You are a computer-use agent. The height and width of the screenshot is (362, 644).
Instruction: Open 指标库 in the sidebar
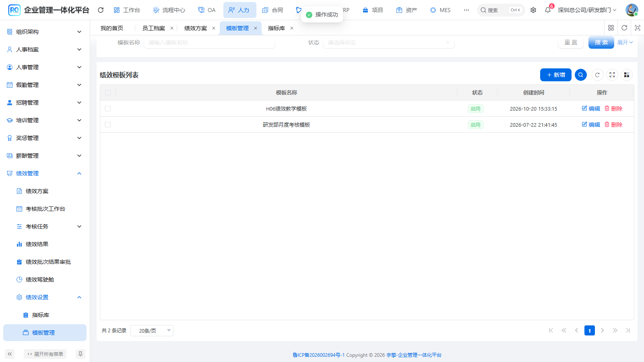click(x=45, y=315)
